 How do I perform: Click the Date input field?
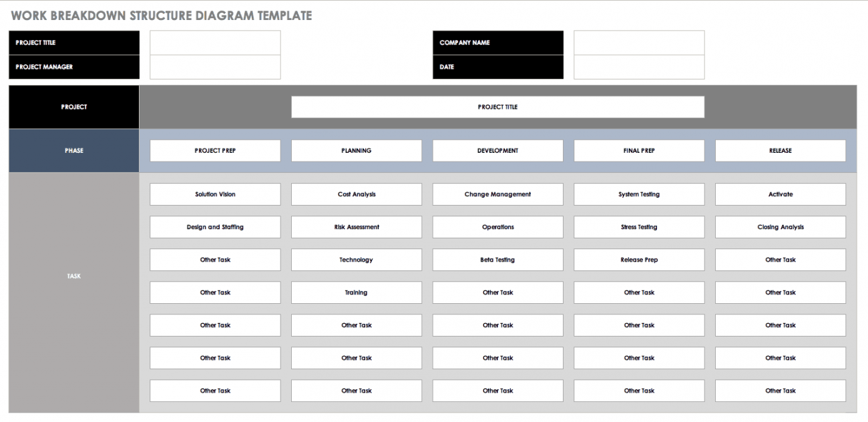click(638, 67)
